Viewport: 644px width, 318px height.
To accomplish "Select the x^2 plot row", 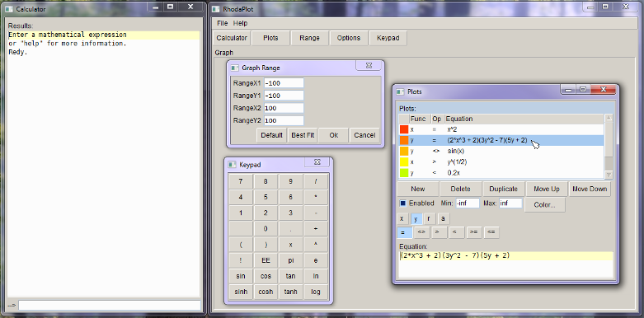I will pos(501,129).
